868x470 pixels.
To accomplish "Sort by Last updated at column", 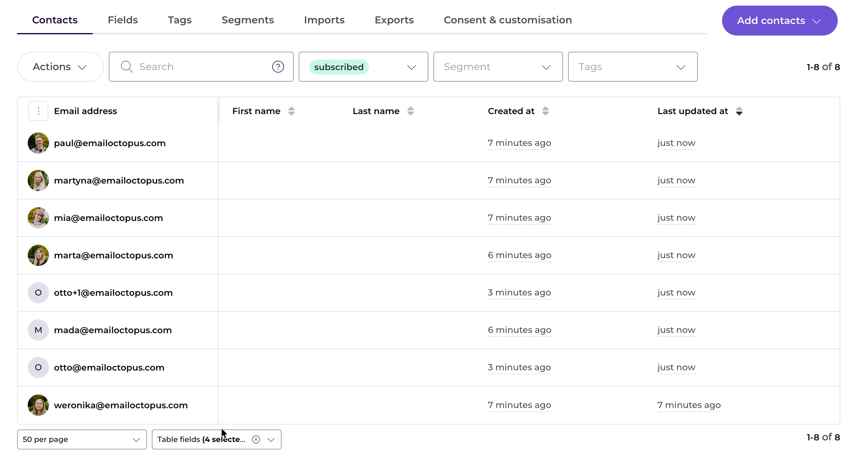I will [x=739, y=111].
